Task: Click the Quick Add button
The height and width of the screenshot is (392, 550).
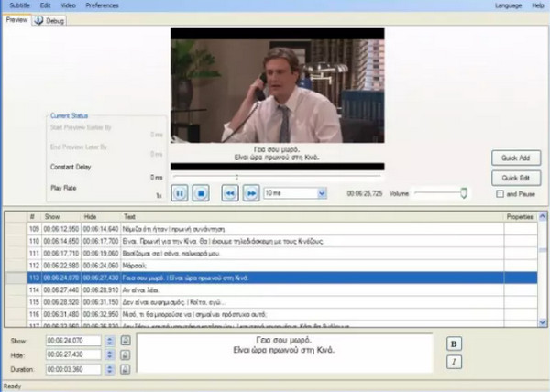Action: [x=516, y=158]
